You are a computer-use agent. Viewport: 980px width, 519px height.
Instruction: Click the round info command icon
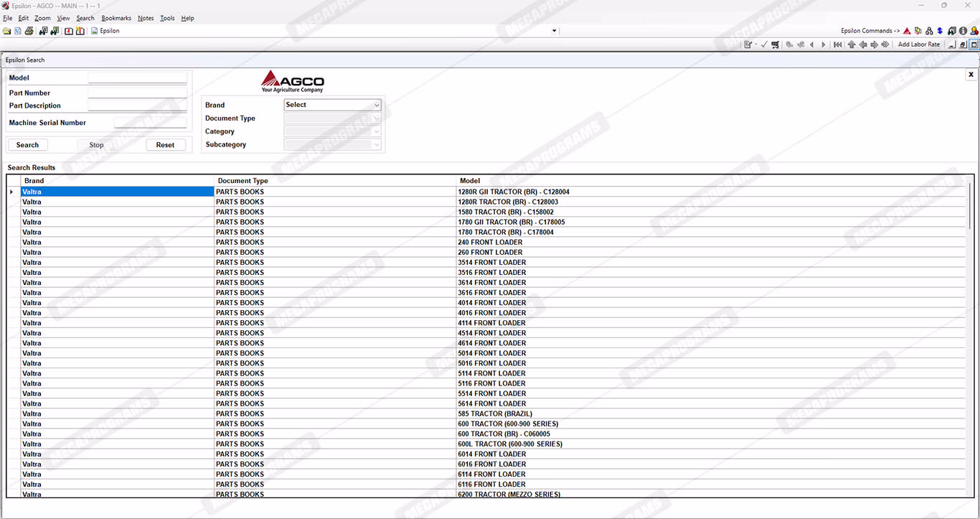(x=963, y=31)
